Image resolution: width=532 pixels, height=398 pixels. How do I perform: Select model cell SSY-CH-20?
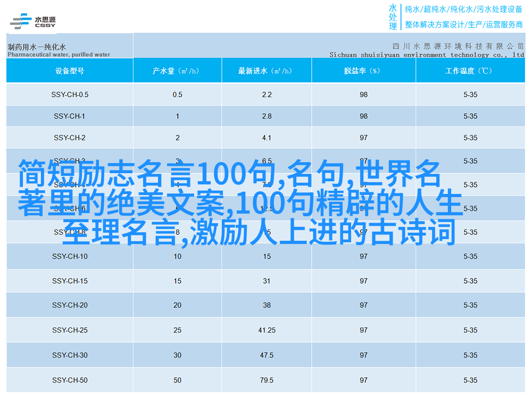pos(70,305)
